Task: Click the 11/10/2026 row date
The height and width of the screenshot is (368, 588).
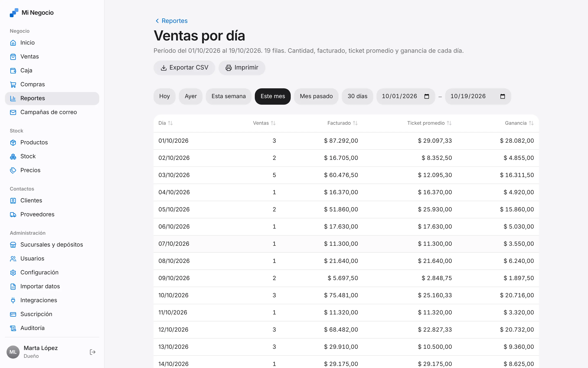Action: click(173, 313)
